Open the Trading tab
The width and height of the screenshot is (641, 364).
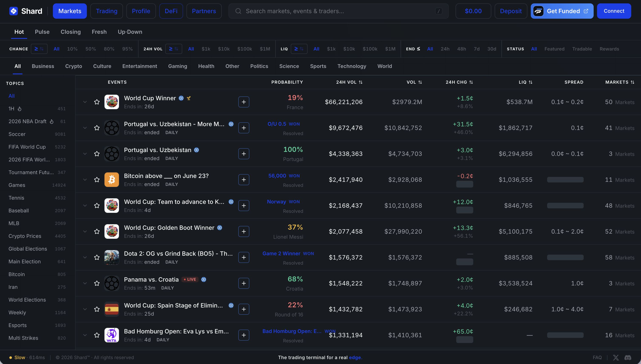(106, 11)
